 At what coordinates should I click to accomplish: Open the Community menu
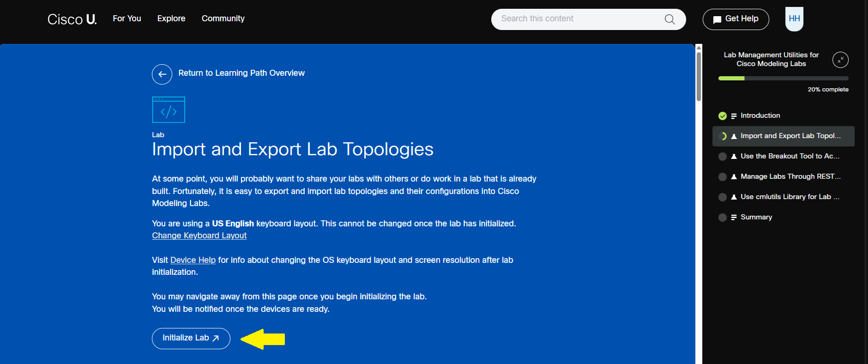tap(223, 18)
